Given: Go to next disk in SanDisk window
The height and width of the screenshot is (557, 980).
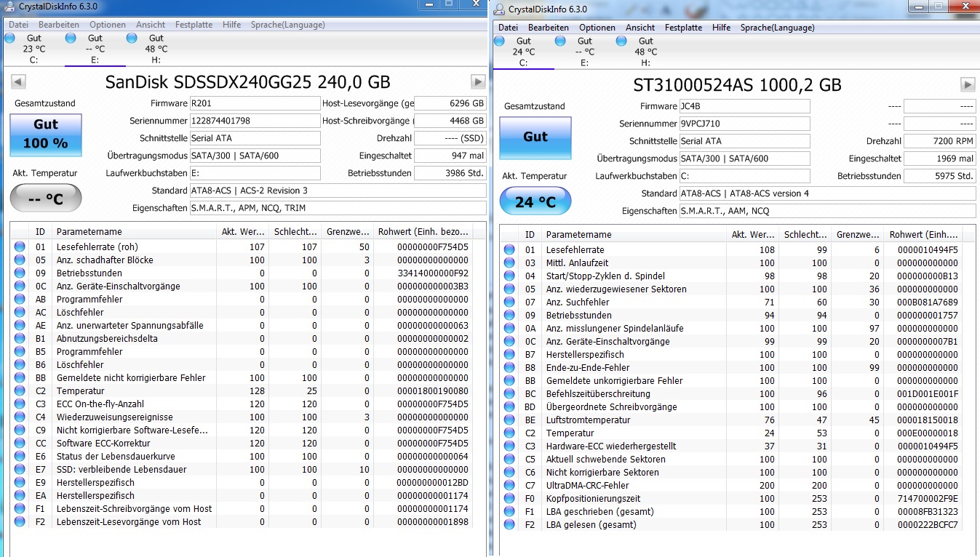Looking at the screenshot, I should click(478, 82).
